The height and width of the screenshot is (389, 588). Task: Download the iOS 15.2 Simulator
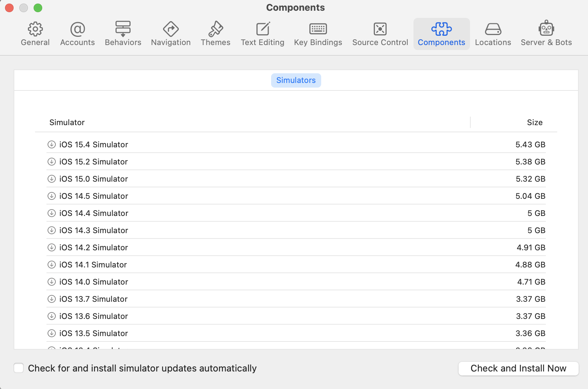pos(52,162)
